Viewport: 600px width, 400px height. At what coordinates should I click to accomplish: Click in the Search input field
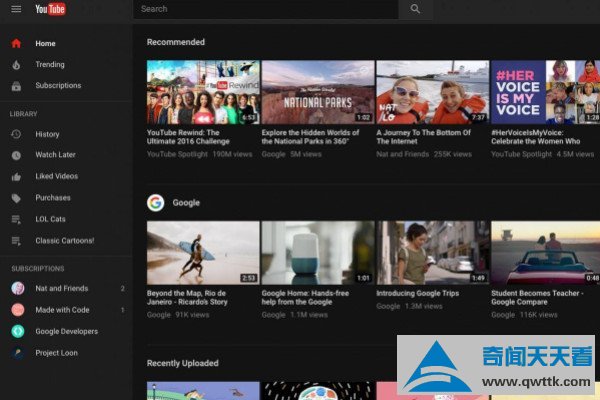(265, 9)
